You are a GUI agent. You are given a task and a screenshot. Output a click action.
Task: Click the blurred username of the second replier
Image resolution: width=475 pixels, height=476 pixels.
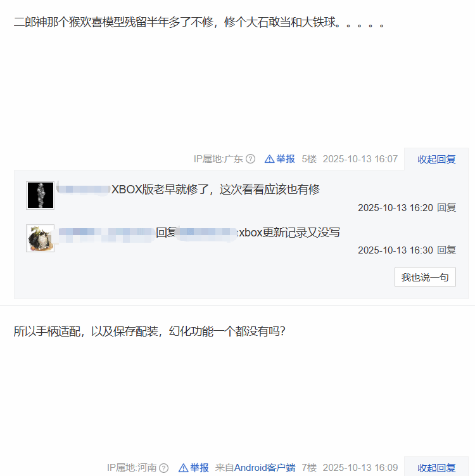pyautogui.click(x=106, y=233)
